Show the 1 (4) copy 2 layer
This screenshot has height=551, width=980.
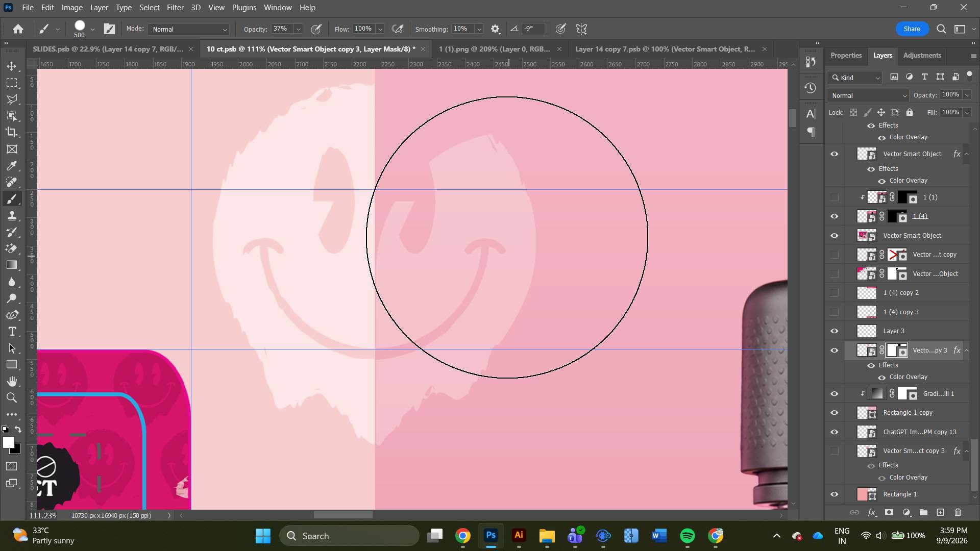pyautogui.click(x=835, y=293)
